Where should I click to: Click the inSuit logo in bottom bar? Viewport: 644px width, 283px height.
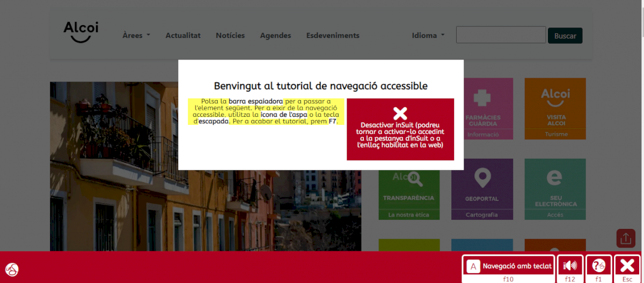click(x=12, y=269)
